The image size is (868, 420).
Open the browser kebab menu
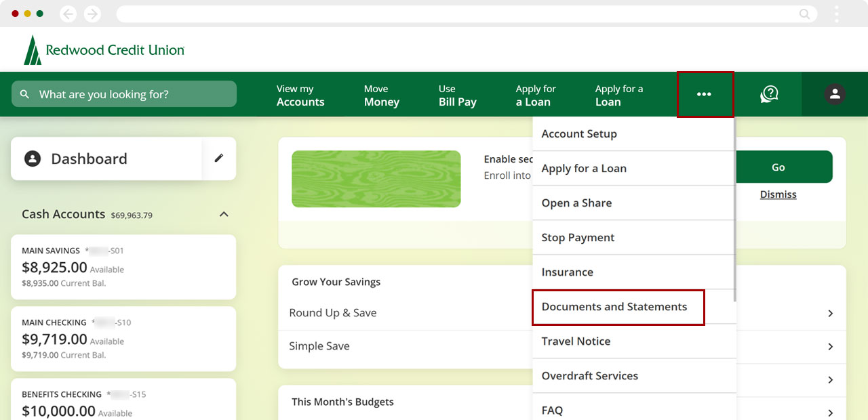pos(837,14)
